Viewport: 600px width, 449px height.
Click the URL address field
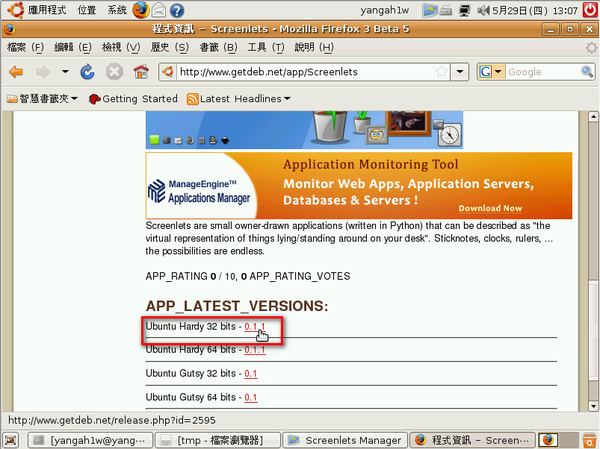click(306, 72)
